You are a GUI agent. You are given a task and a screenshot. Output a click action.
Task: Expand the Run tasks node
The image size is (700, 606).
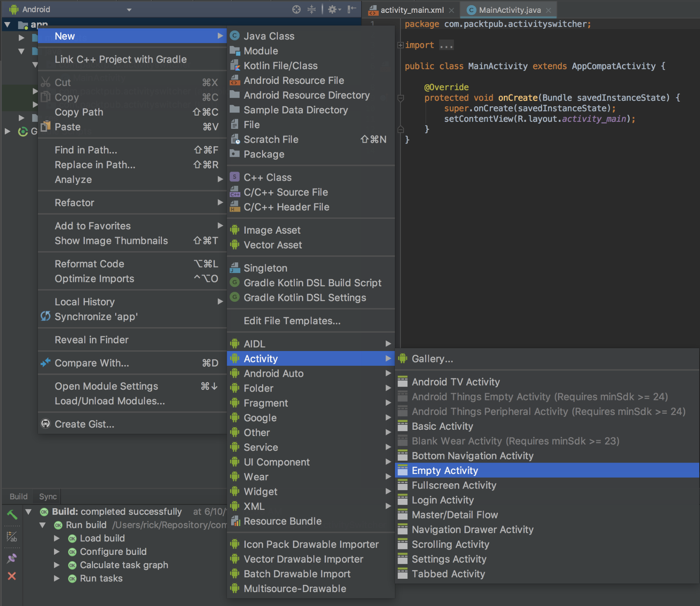tap(57, 578)
